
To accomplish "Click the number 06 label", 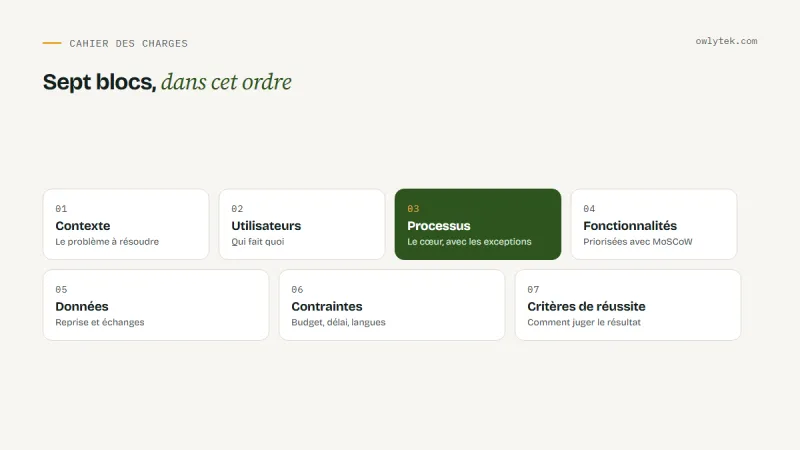I will 297,290.
